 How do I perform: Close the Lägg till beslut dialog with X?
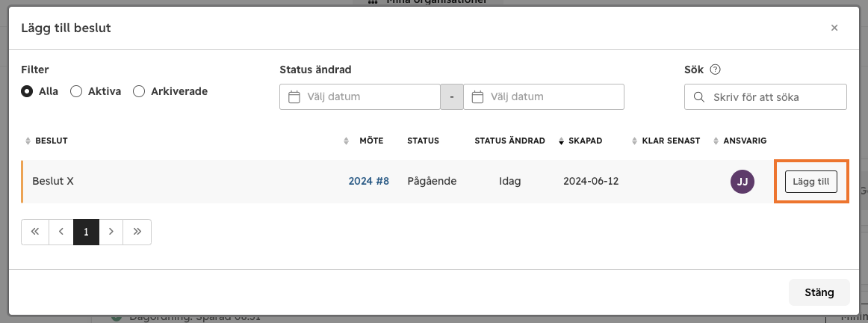(x=834, y=28)
